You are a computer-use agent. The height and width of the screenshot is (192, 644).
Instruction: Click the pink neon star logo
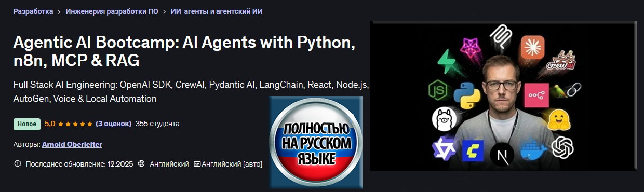click(x=471, y=47)
